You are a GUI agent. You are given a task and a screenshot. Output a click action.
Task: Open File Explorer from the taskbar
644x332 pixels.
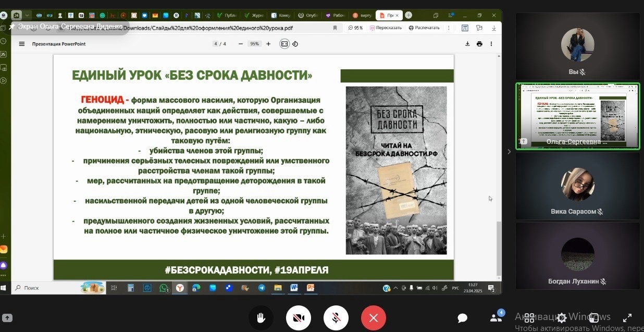[x=278, y=288]
